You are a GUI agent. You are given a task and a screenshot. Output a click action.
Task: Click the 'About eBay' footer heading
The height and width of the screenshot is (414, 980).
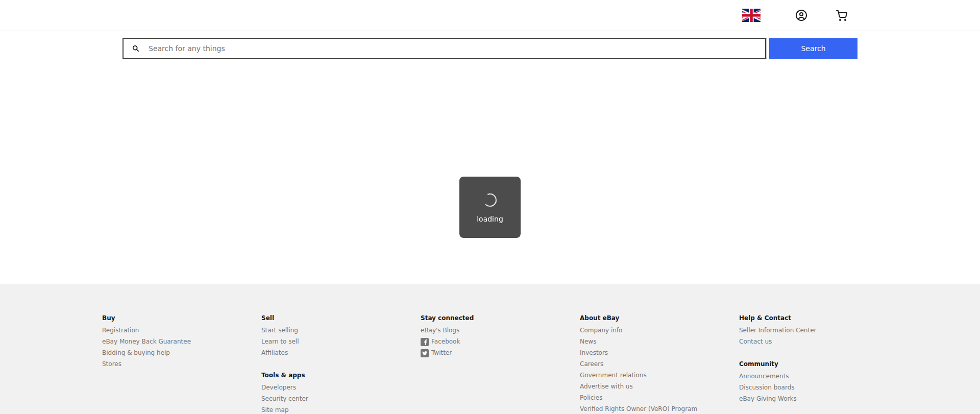pos(600,318)
